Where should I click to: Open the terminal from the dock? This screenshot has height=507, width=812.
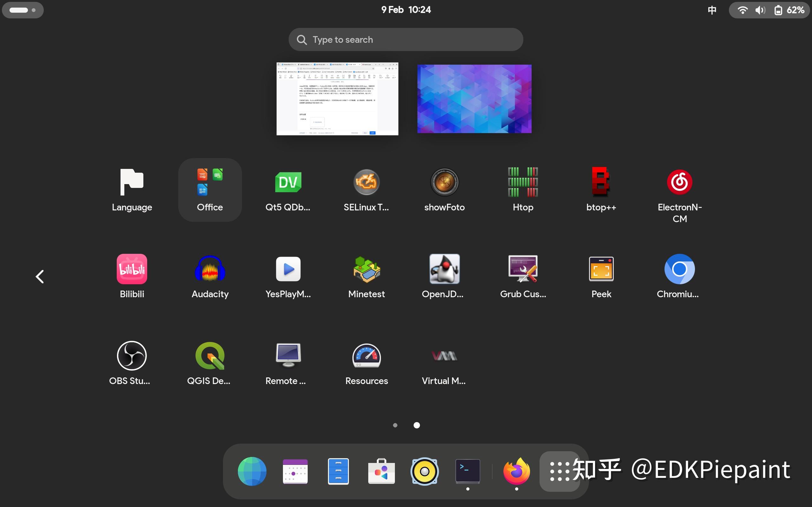pyautogui.click(x=468, y=471)
